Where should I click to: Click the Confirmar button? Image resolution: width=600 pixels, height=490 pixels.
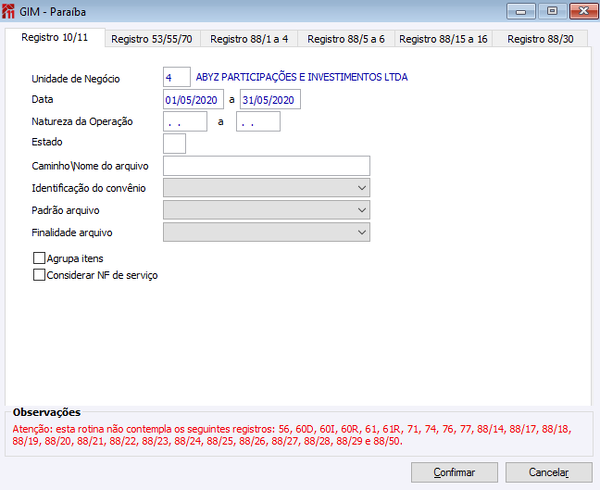tap(454, 472)
